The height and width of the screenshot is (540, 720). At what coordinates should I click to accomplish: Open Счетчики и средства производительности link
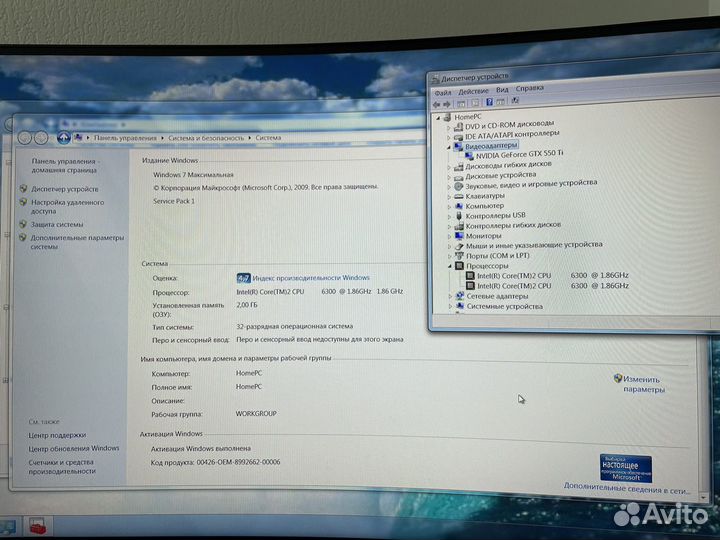point(62,467)
